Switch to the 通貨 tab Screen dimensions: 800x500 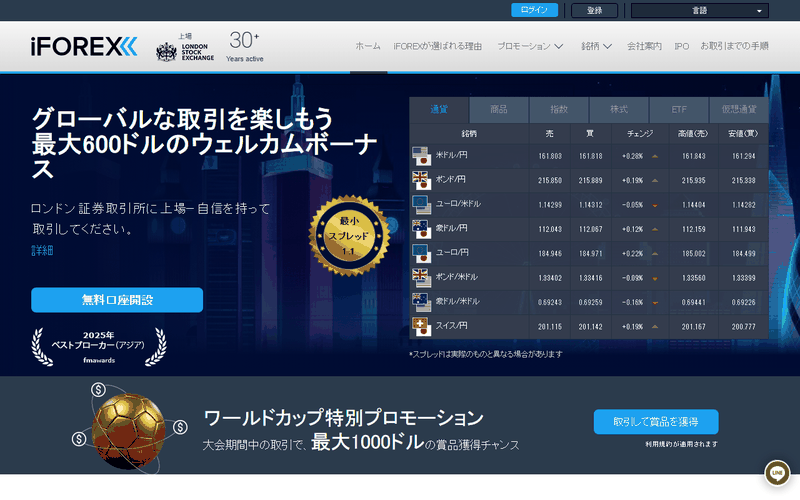click(x=439, y=109)
